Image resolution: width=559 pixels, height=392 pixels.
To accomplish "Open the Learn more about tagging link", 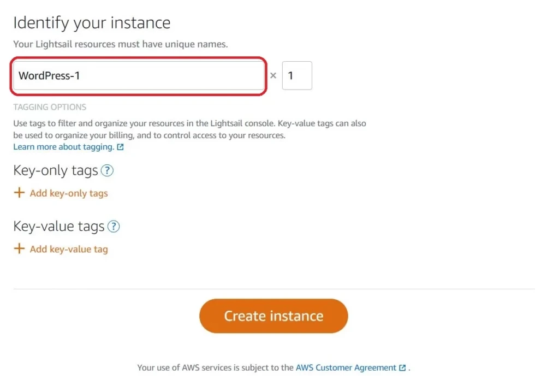I will coord(63,146).
